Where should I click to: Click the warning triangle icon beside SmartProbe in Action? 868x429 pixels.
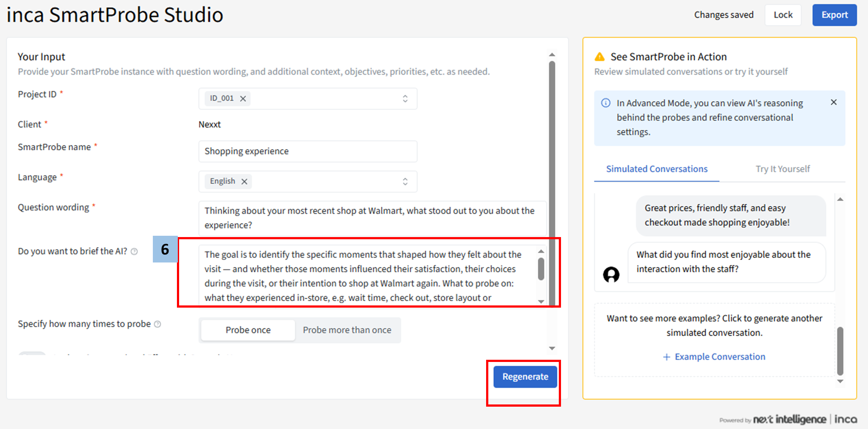click(x=600, y=57)
